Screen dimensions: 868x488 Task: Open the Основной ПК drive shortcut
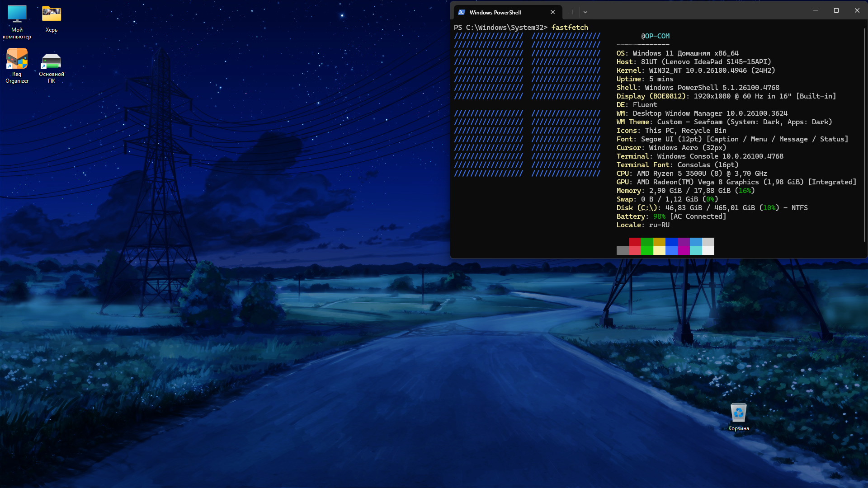point(52,61)
